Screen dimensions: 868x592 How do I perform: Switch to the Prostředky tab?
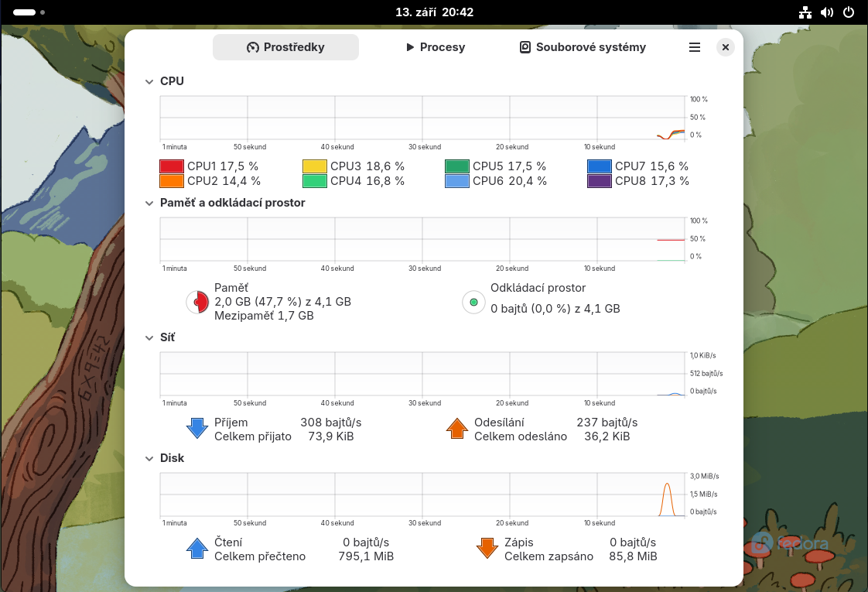[x=285, y=48]
